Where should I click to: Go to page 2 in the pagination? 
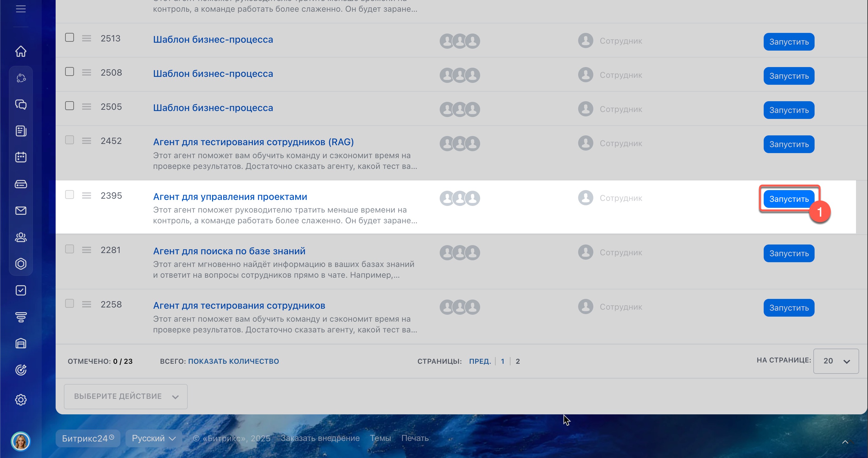pyautogui.click(x=517, y=361)
